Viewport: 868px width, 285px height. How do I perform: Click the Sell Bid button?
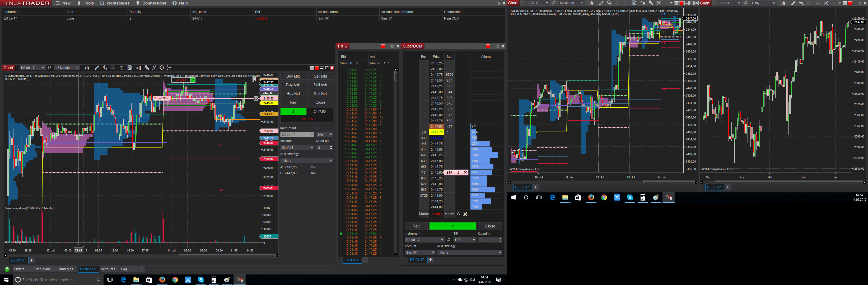click(x=320, y=94)
